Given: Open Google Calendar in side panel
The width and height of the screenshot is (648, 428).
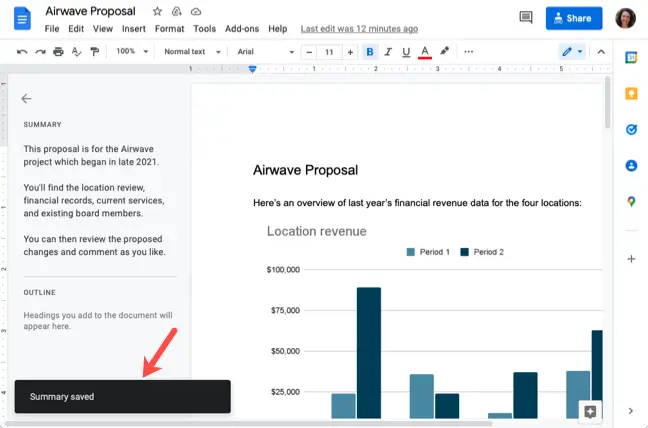Looking at the screenshot, I should click(x=631, y=57).
